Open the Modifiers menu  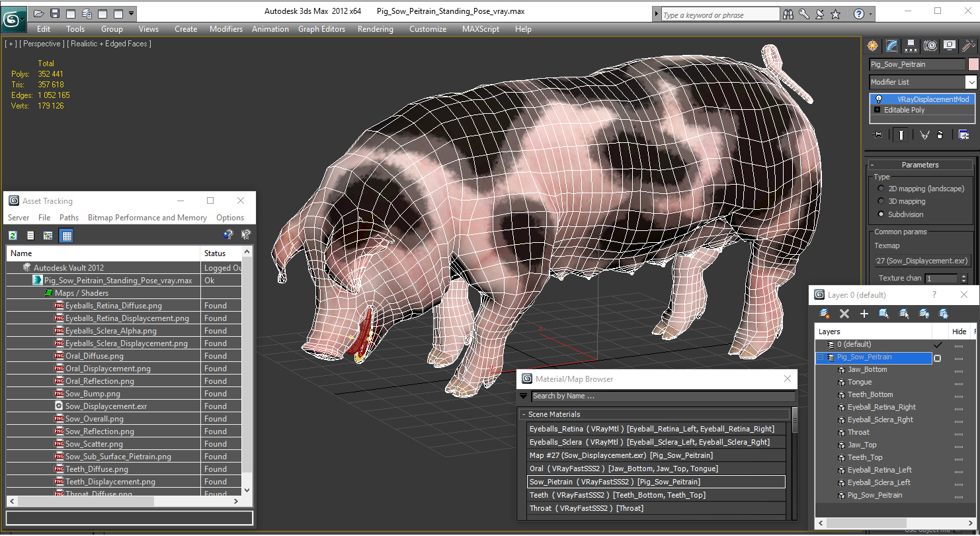[226, 29]
